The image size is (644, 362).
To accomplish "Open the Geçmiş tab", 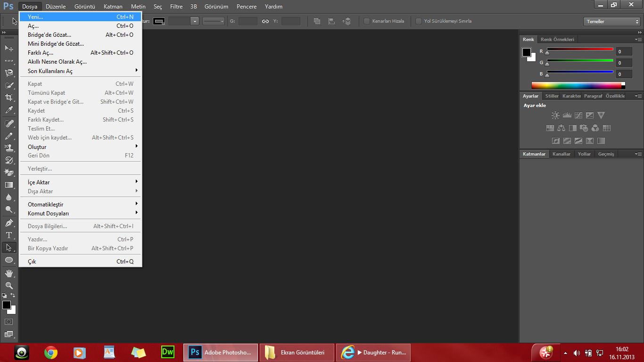I will pyautogui.click(x=606, y=154).
